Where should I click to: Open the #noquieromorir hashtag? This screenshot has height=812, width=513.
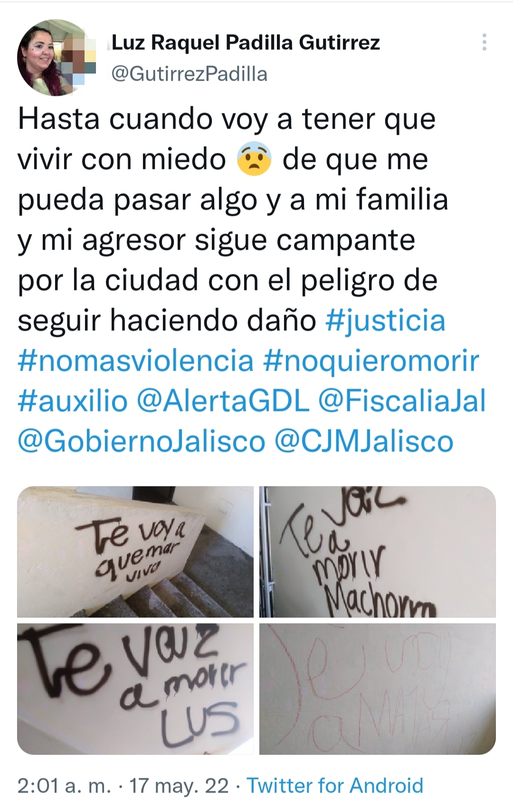pyautogui.click(x=370, y=361)
